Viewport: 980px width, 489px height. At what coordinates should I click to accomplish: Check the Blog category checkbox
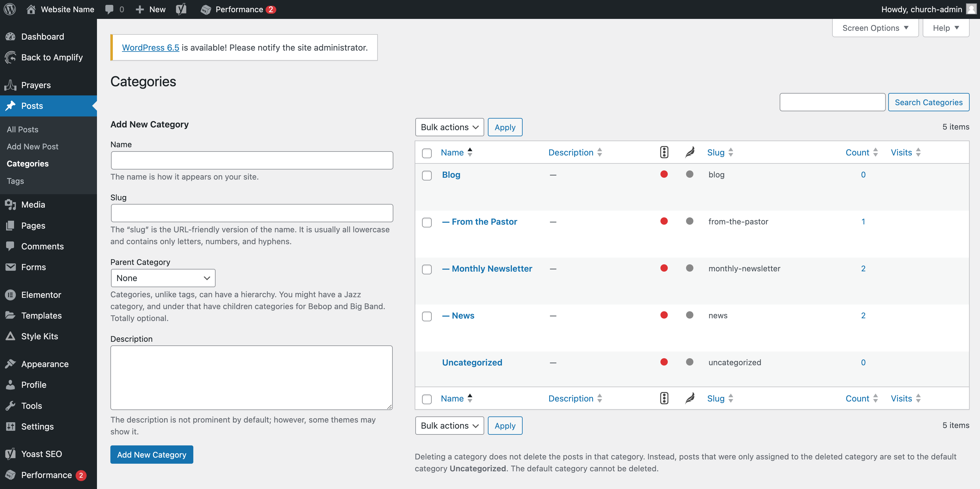(427, 175)
